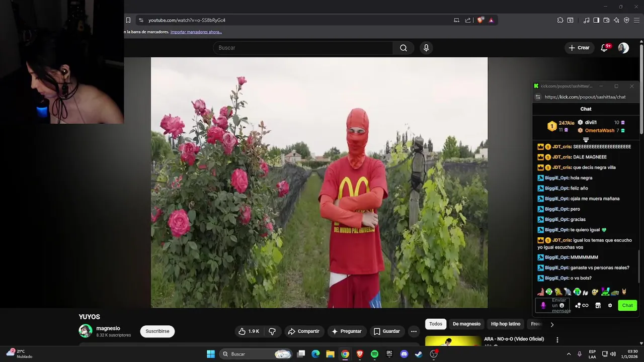Click the bookmark icon left of address bar
Screen dimensions: 644x362
tap(128, 20)
